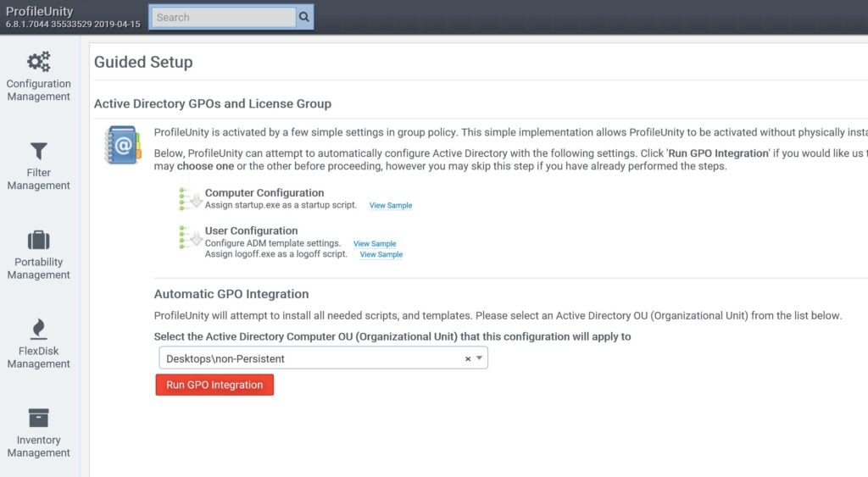Open FlexDisk Management flame icon
This screenshot has height=477, width=868.
[39, 329]
